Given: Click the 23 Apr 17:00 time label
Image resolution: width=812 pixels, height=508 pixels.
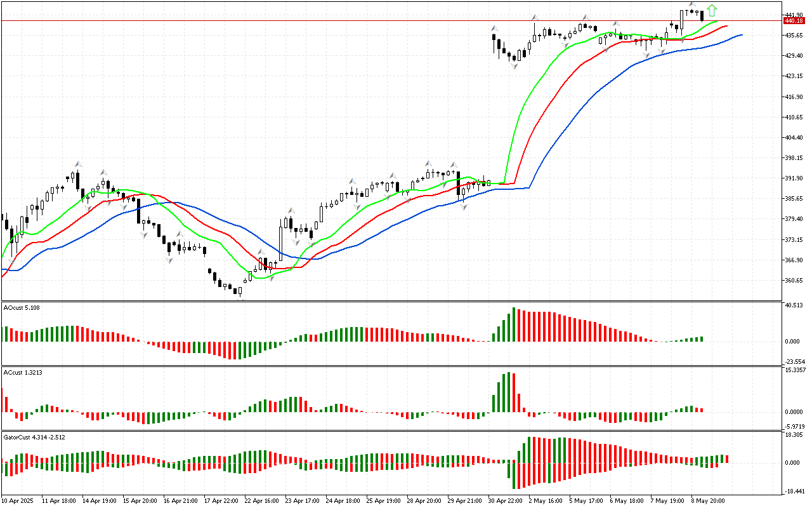Looking at the screenshot, I should click(302, 500).
